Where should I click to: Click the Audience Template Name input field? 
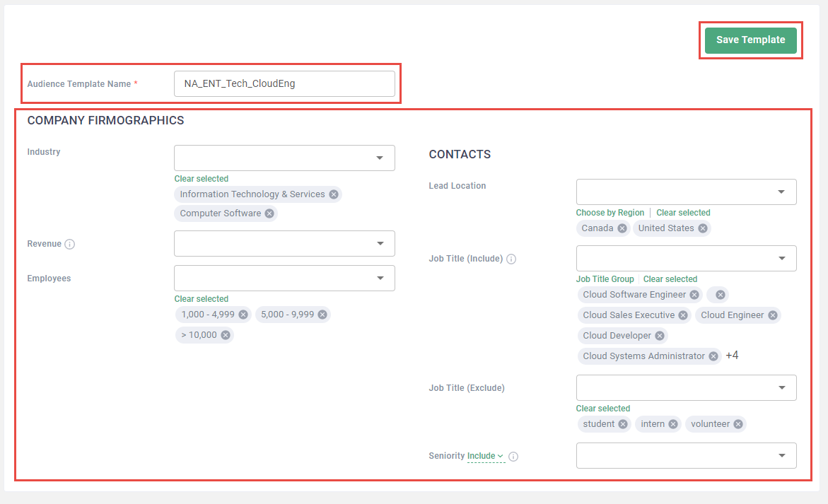pos(284,83)
